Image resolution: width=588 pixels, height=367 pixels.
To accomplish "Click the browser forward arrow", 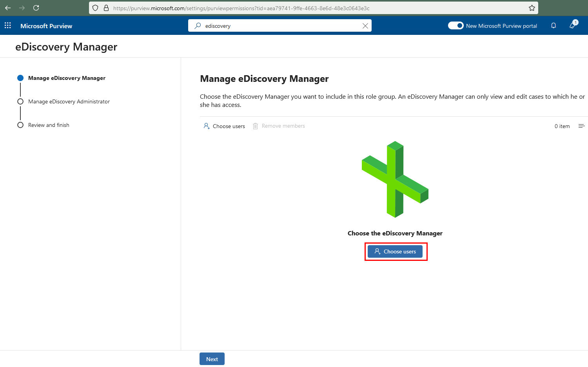I will click(x=22, y=8).
